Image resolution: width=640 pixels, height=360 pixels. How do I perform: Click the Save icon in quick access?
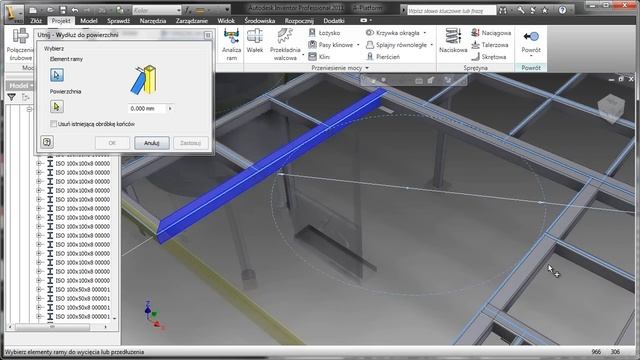coord(63,10)
